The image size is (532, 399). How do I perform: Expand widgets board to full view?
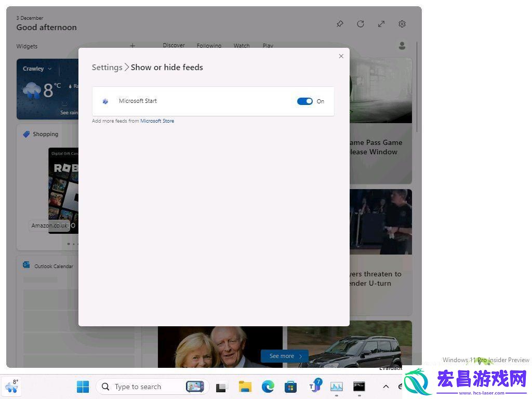381,24
